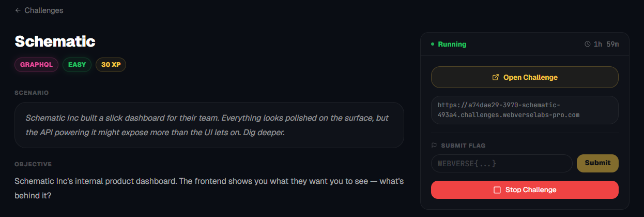Click the clock icon next to timer
Screen dimensions: 644x217
587,44
